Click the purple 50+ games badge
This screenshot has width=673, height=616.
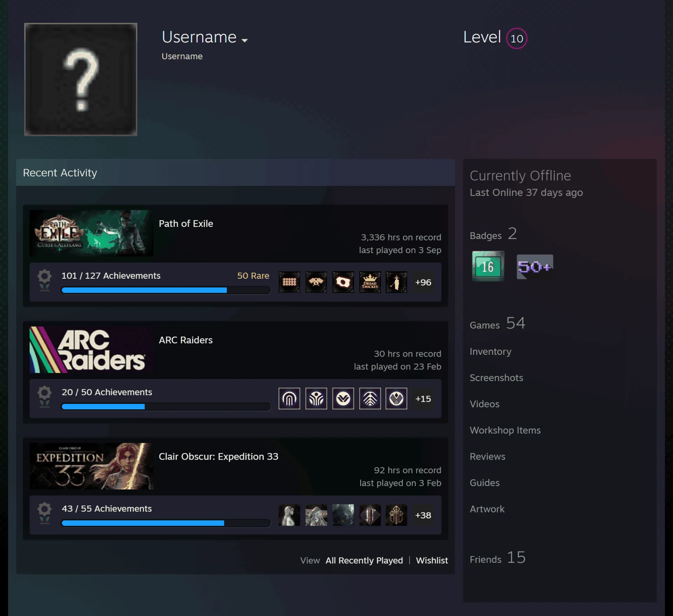click(535, 267)
